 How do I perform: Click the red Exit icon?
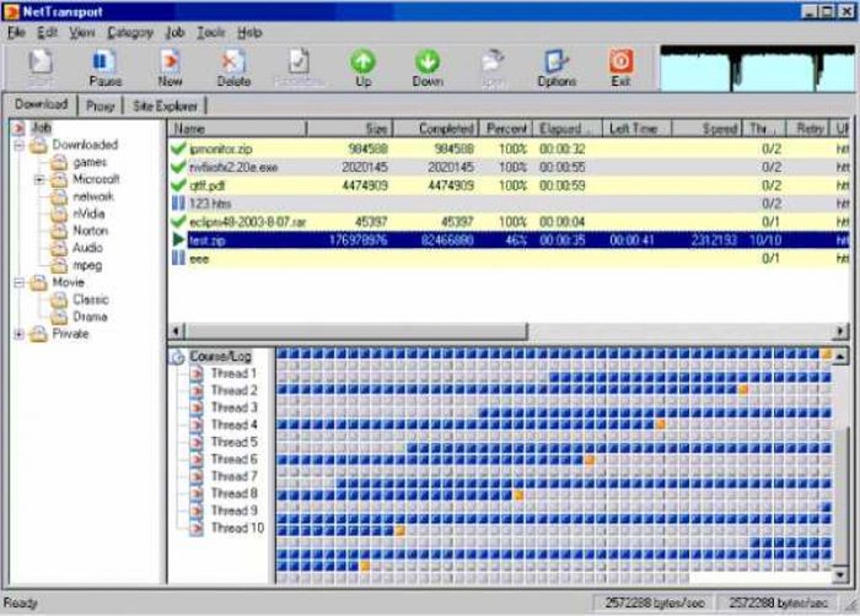click(621, 67)
